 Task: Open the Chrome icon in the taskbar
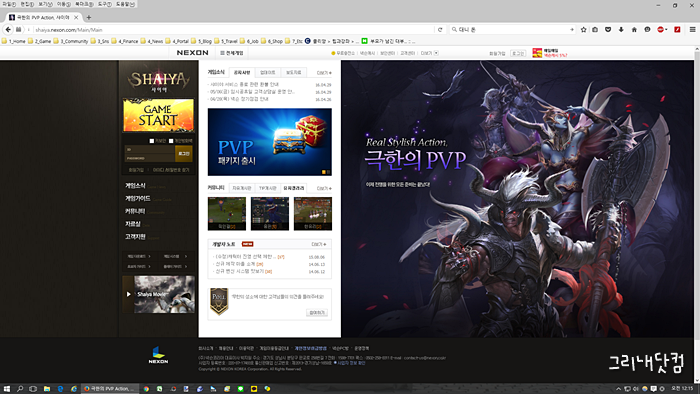(146, 389)
